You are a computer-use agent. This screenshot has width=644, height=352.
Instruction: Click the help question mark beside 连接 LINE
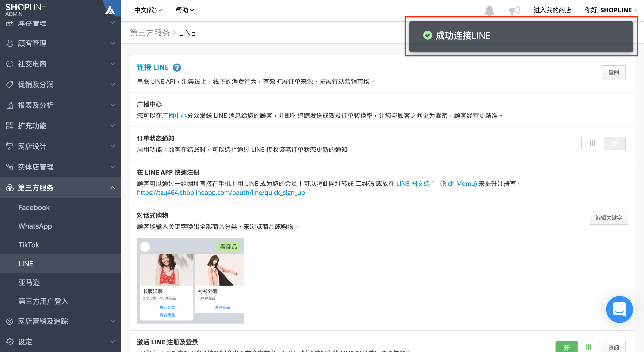point(177,68)
